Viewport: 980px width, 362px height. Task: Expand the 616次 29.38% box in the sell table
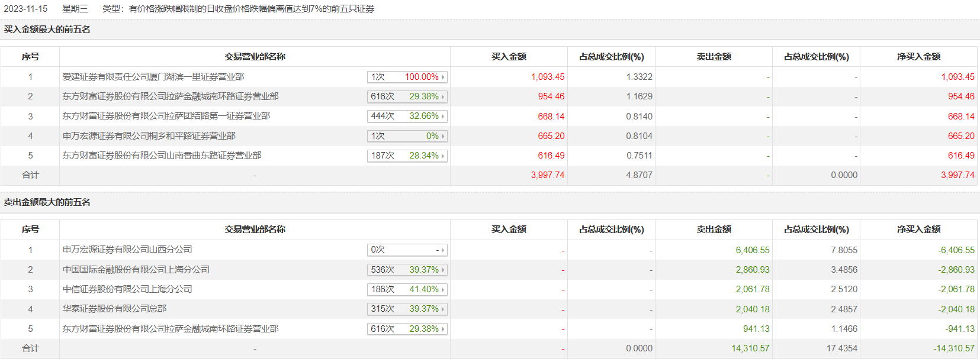[x=443, y=329]
